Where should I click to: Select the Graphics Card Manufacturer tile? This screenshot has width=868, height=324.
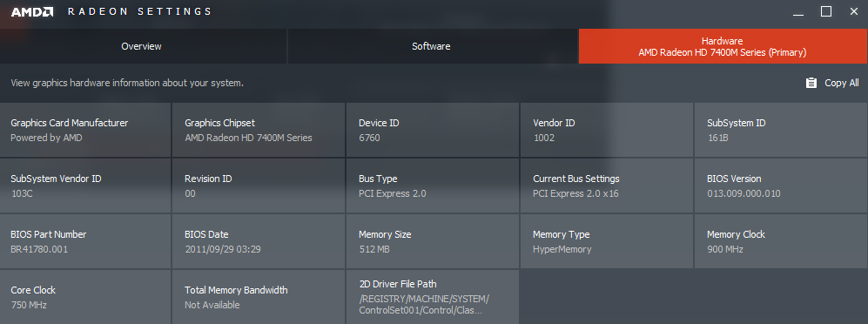[x=85, y=130]
